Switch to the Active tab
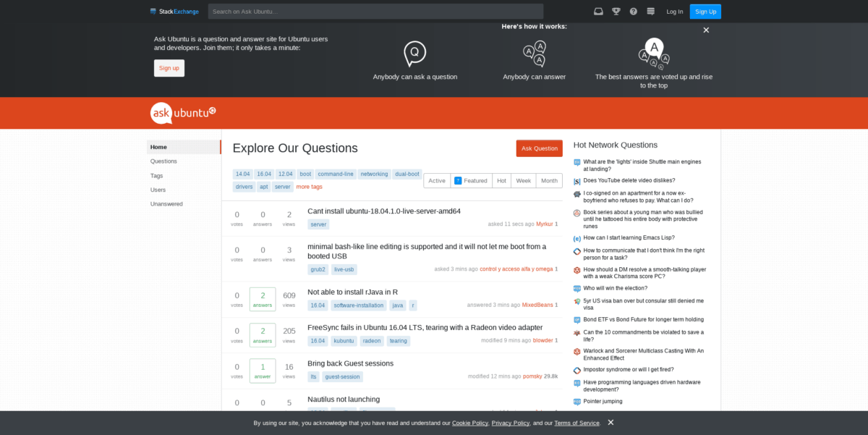Image resolution: width=868 pixels, height=435 pixels. pos(437,181)
